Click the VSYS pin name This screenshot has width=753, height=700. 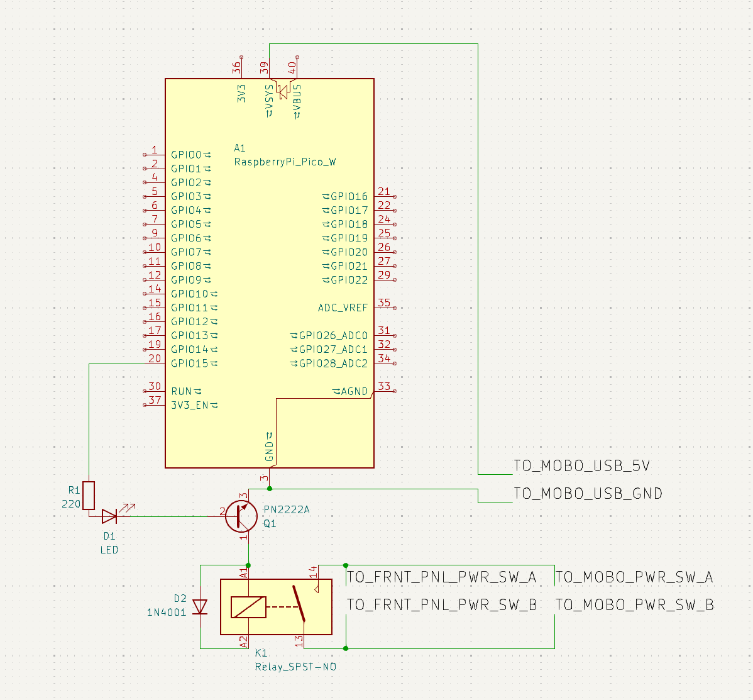point(269,96)
